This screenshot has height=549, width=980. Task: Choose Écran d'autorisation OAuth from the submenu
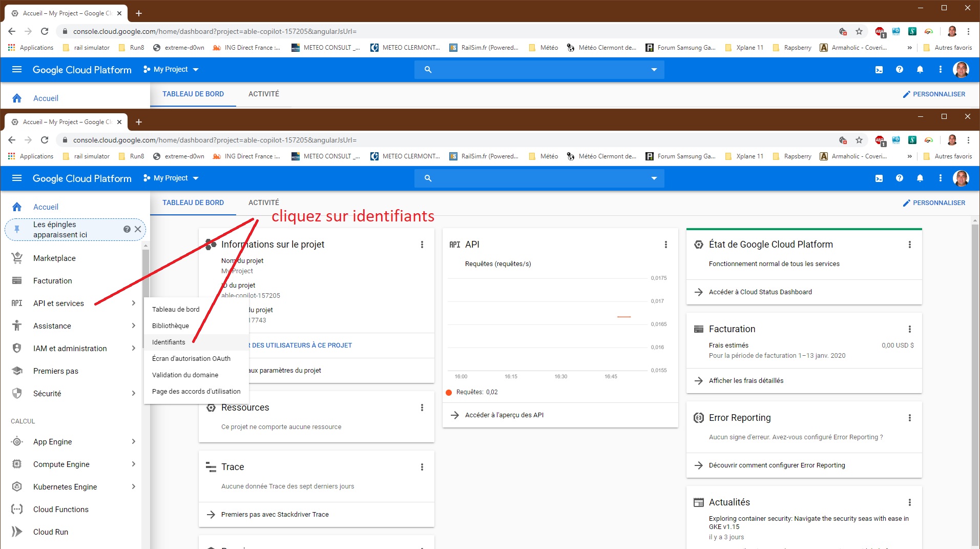point(191,358)
